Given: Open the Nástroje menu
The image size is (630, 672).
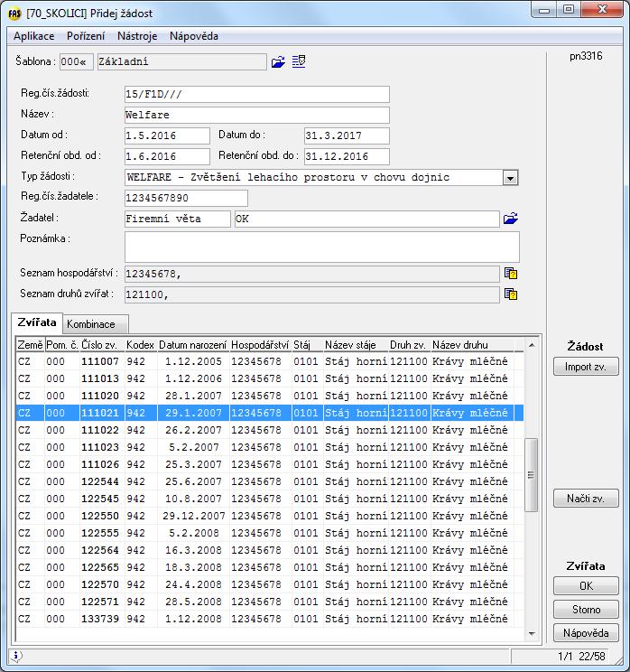Looking at the screenshot, I should pyautogui.click(x=137, y=36).
